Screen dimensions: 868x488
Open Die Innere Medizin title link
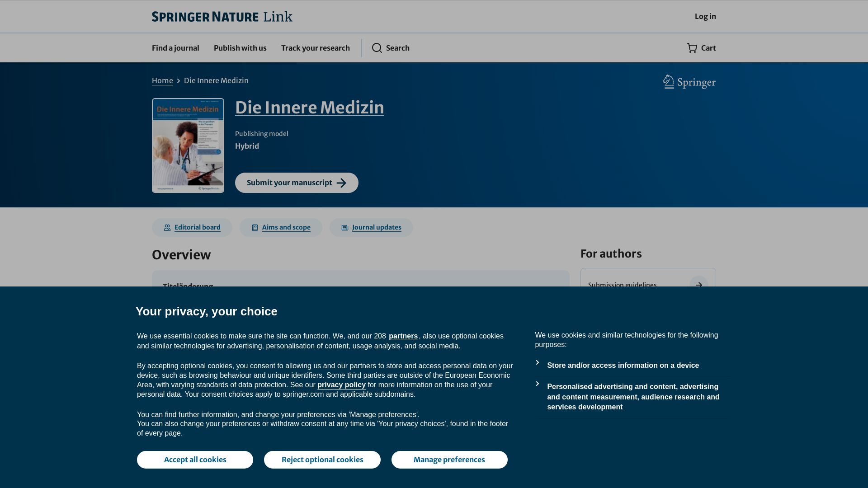pyautogui.click(x=310, y=108)
